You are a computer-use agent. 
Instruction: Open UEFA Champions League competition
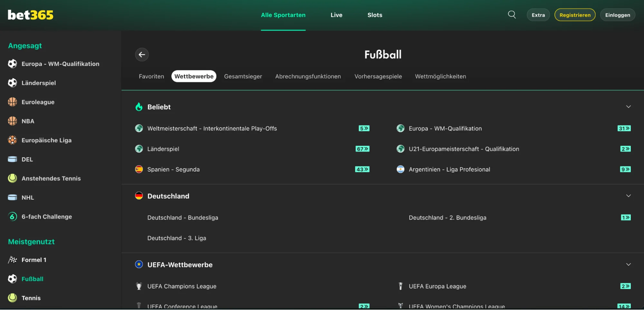(x=182, y=286)
